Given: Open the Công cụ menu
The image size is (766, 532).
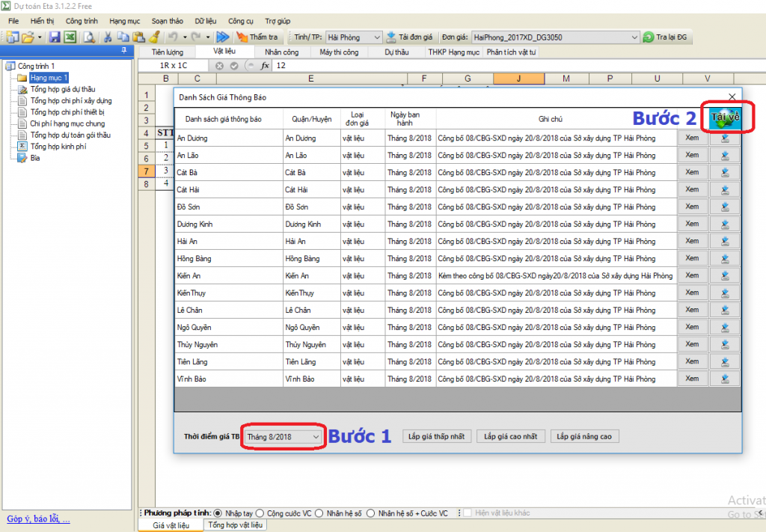Looking at the screenshot, I should (240, 20).
